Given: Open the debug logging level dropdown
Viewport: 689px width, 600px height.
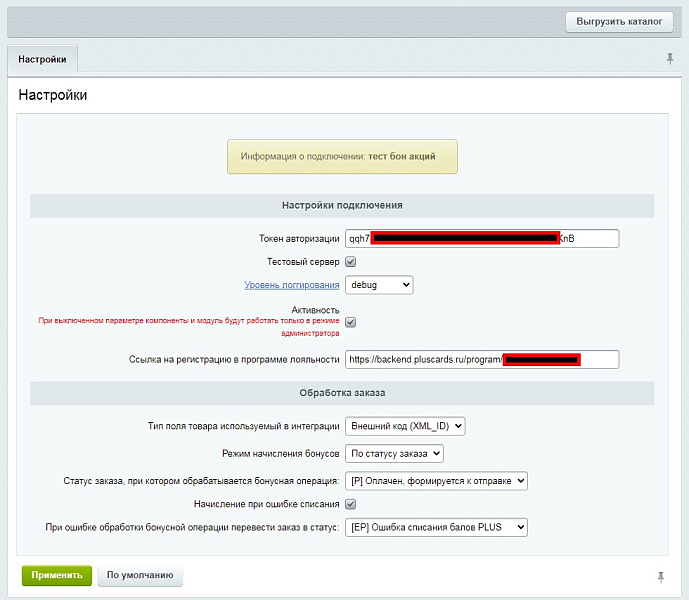Looking at the screenshot, I should 379,286.
